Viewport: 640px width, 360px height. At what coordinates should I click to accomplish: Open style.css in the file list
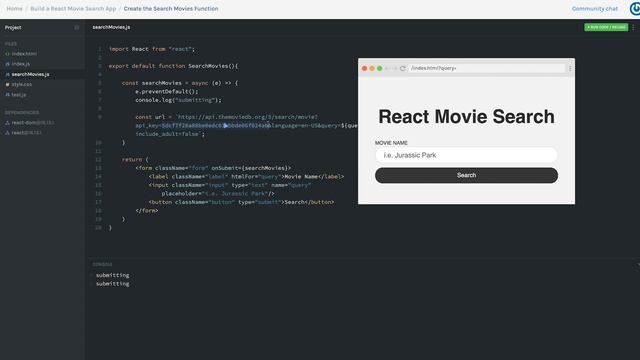pyautogui.click(x=22, y=84)
